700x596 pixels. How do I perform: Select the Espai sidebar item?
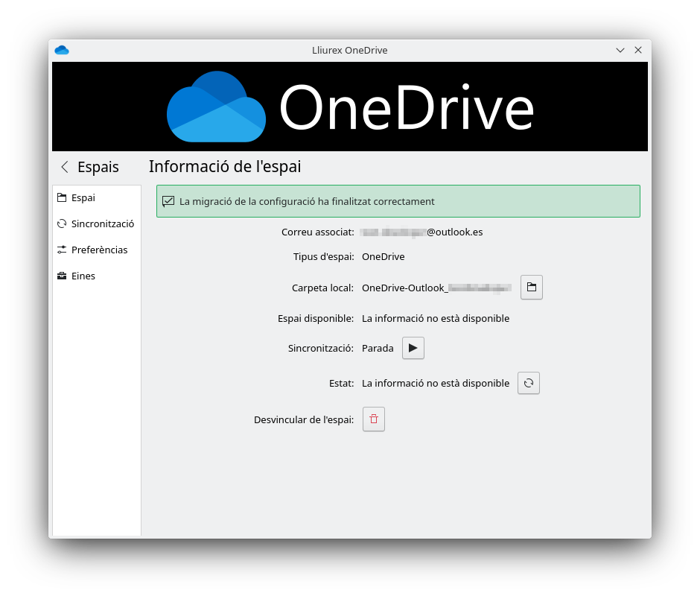pos(83,198)
